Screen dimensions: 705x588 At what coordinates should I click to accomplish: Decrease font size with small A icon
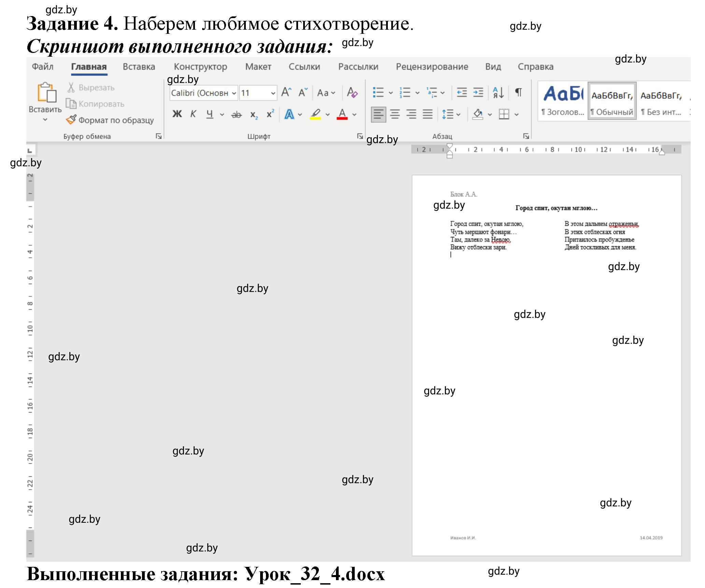click(x=303, y=93)
